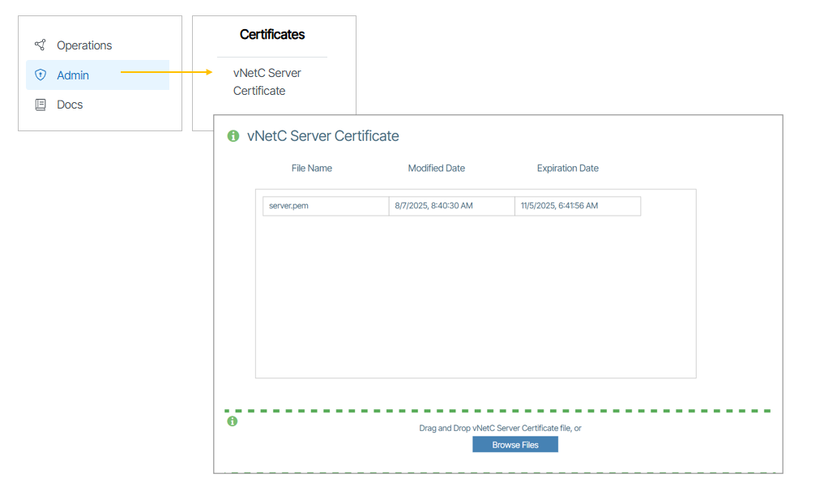Click the 8/7/2025 modified date cell
Screen dimensions: 824x504
click(433, 206)
